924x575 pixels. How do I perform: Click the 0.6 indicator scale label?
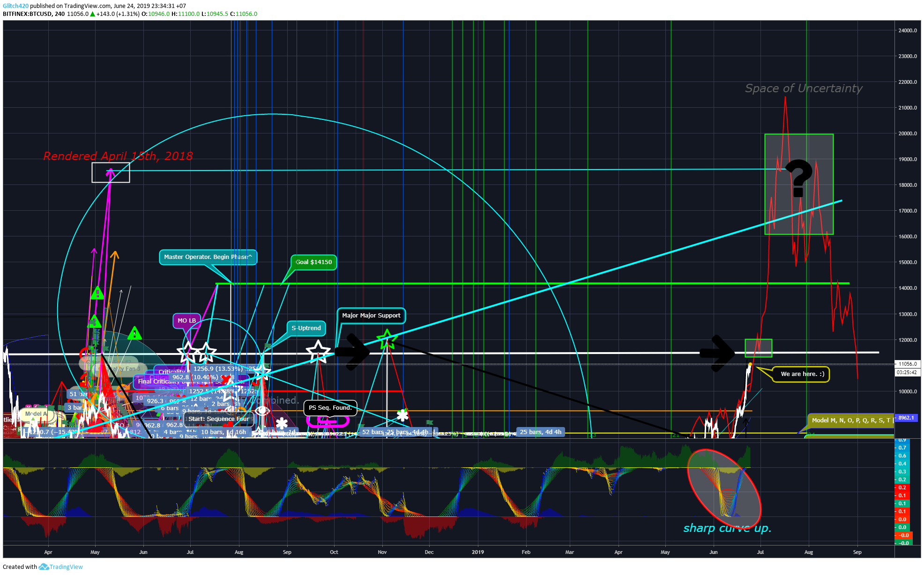[902, 456]
